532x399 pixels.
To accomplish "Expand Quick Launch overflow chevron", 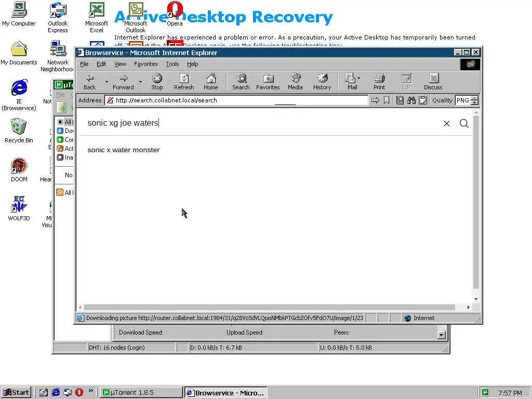I will pyautogui.click(x=90, y=391).
